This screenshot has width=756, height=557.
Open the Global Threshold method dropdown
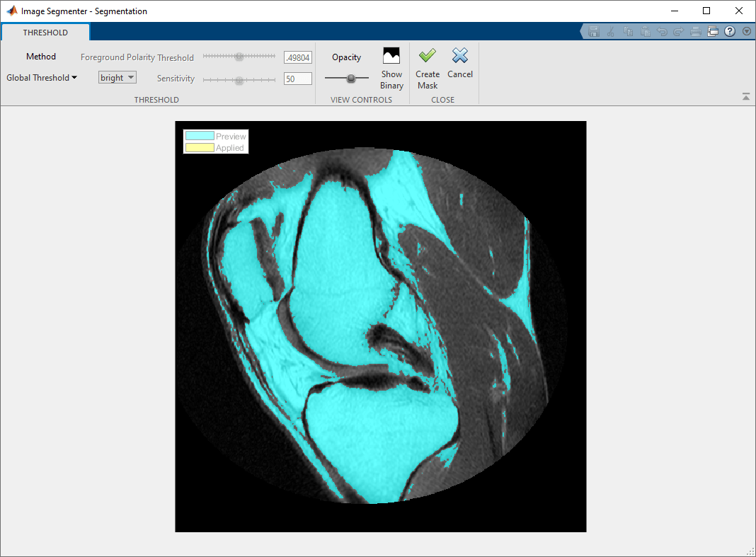point(42,78)
